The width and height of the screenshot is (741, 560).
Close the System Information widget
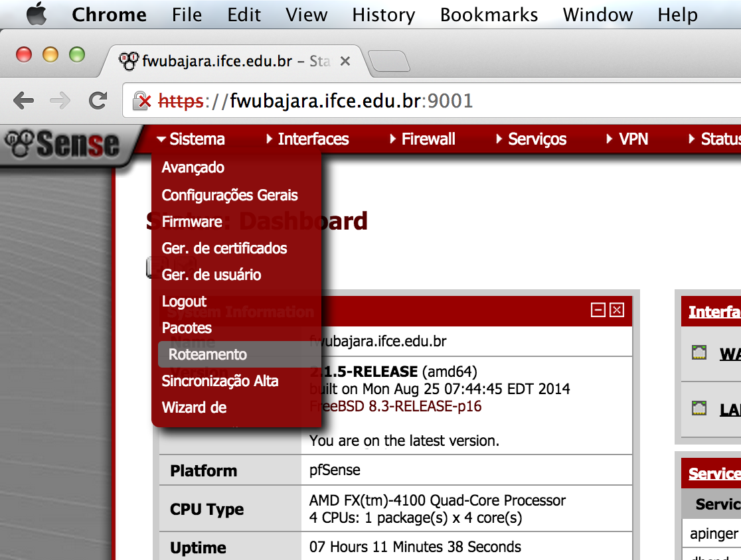(617, 311)
